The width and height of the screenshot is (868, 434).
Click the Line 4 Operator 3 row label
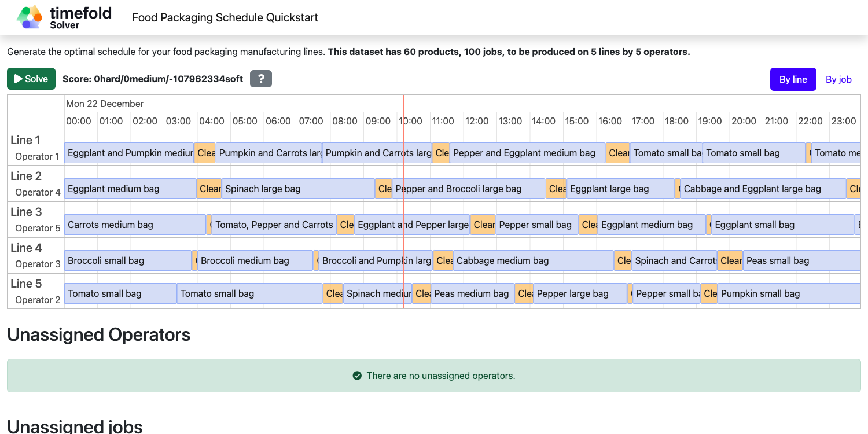click(x=35, y=255)
